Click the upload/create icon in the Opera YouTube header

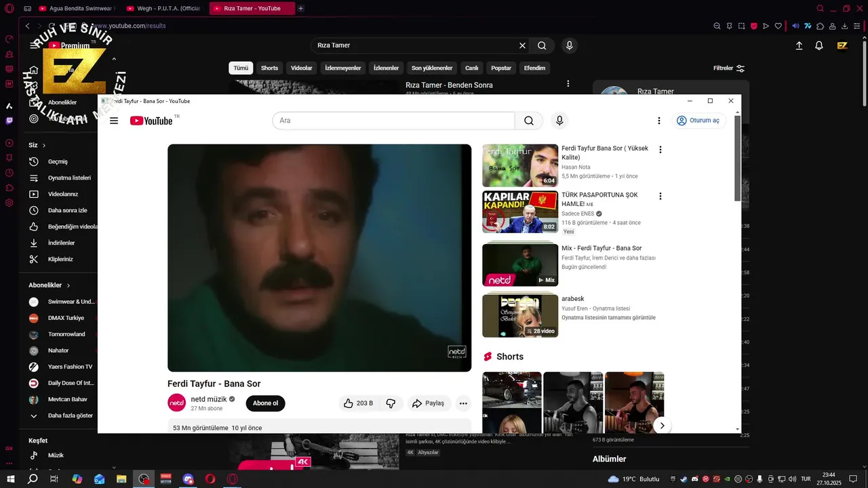[799, 45]
